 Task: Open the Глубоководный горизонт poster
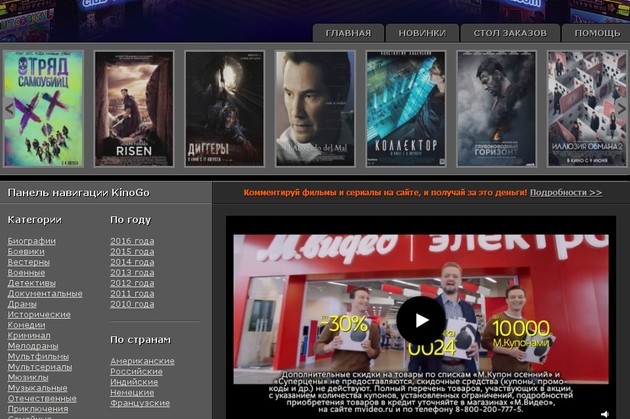pyautogui.click(x=496, y=108)
